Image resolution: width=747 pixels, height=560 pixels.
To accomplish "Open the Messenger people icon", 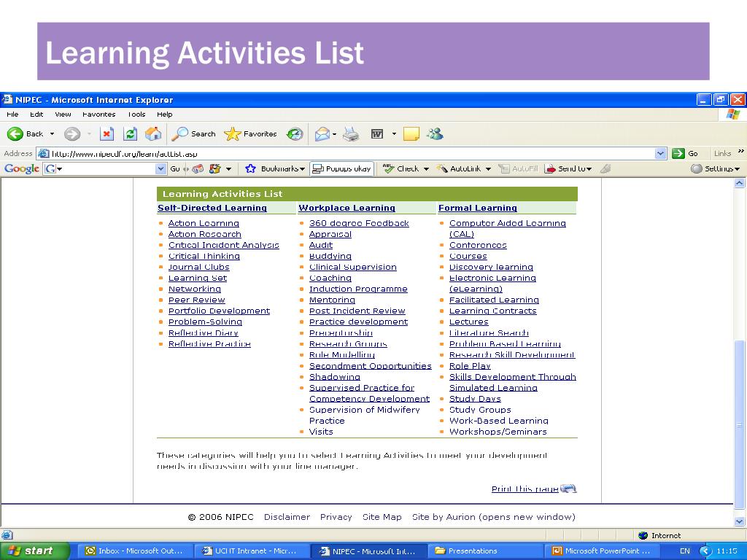I will [435, 134].
